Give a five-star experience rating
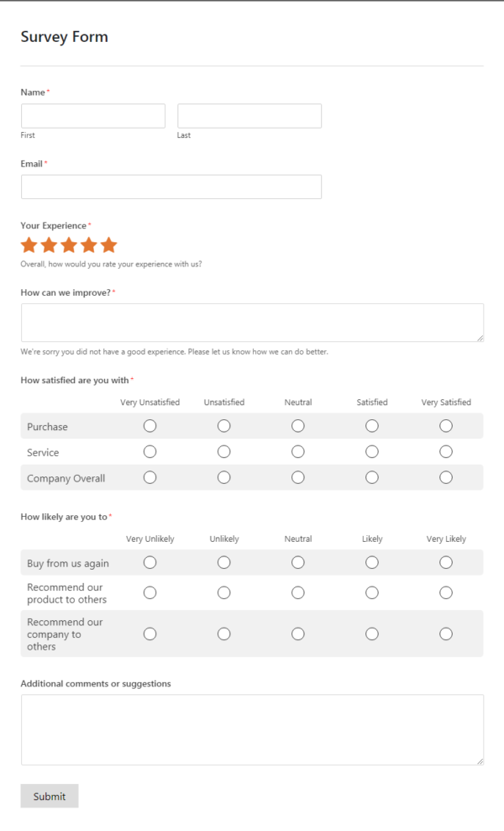Viewport: 504px width, 831px height. point(108,245)
